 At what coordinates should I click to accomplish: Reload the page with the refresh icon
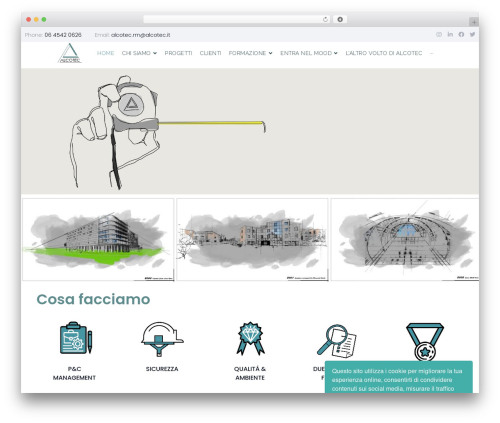point(325,19)
